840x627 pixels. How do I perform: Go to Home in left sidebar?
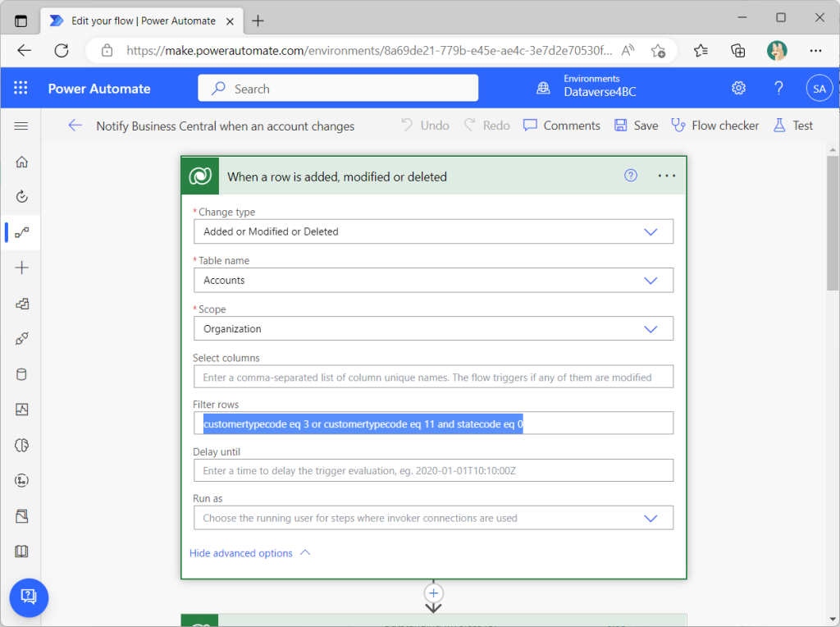[22, 162]
